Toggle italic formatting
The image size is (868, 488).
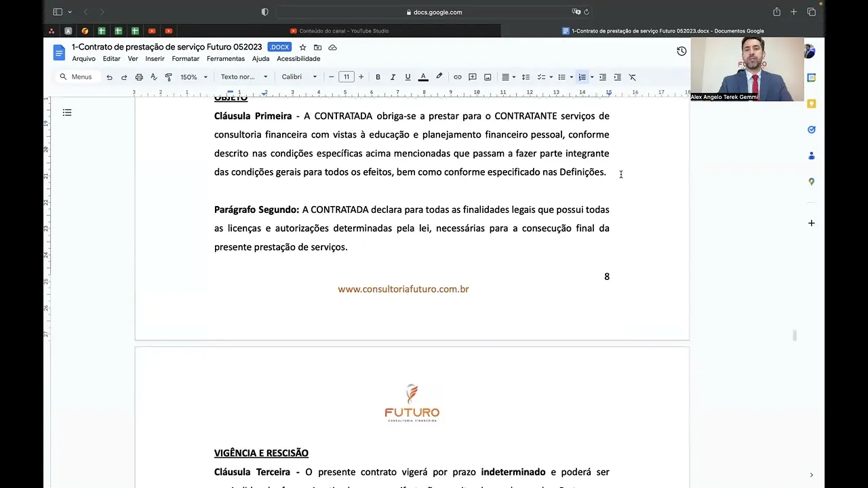coord(393,77)
